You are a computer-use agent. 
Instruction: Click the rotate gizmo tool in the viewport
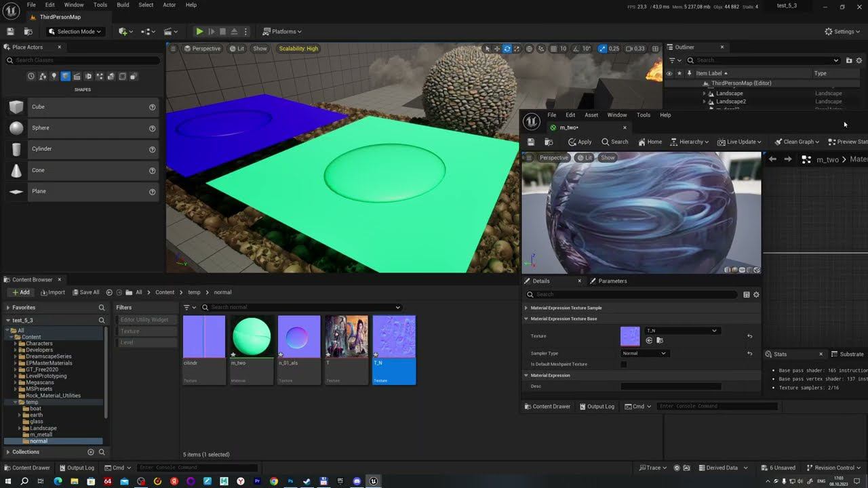pyautogui.click(x=507, y=49)
